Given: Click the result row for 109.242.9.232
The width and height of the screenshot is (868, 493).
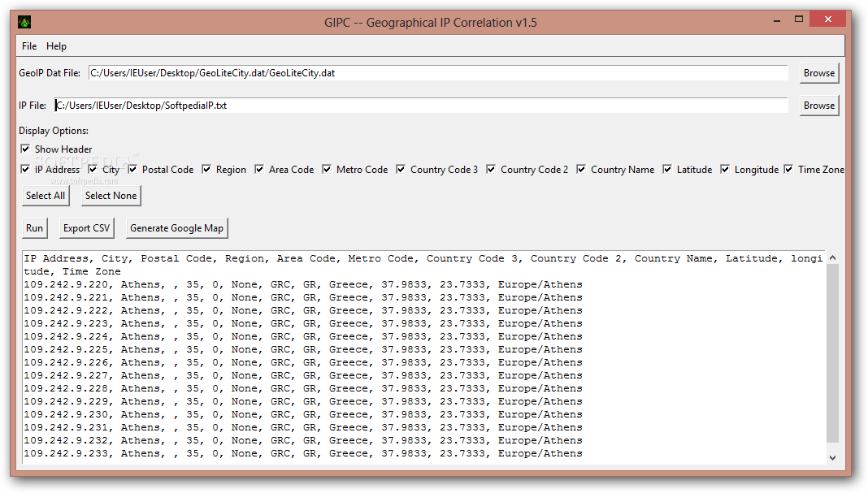Looking at the screenshot, I should tap(303, 440).
